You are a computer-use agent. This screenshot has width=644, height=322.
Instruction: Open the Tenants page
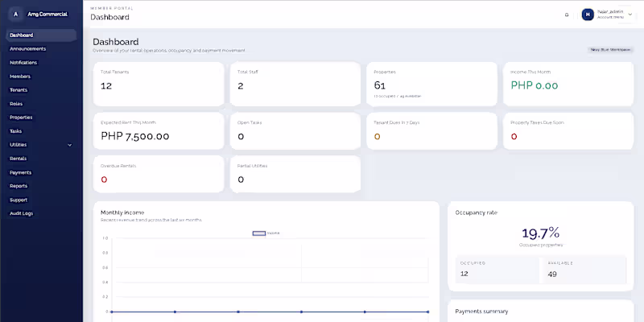coord(19,90)
